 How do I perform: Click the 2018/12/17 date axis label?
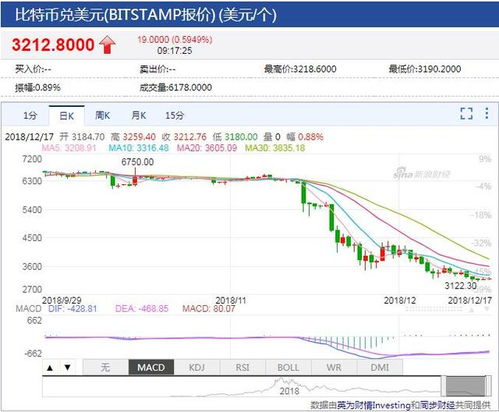pos(470,300)
